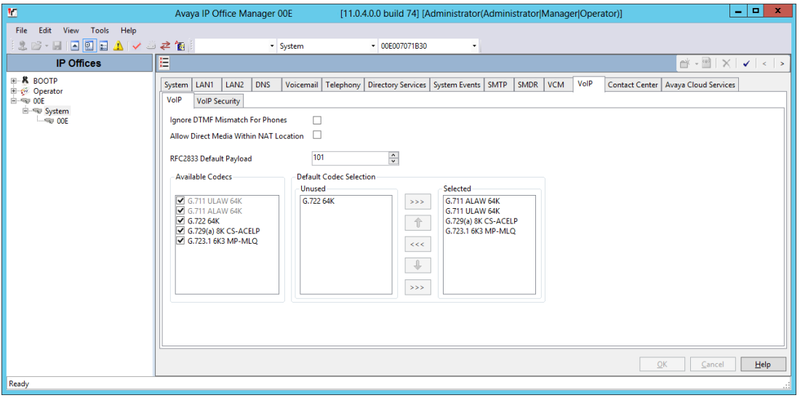Click the Help button
Screen dimensions: 800x398
pyautogui.click(x=763, y=364)
